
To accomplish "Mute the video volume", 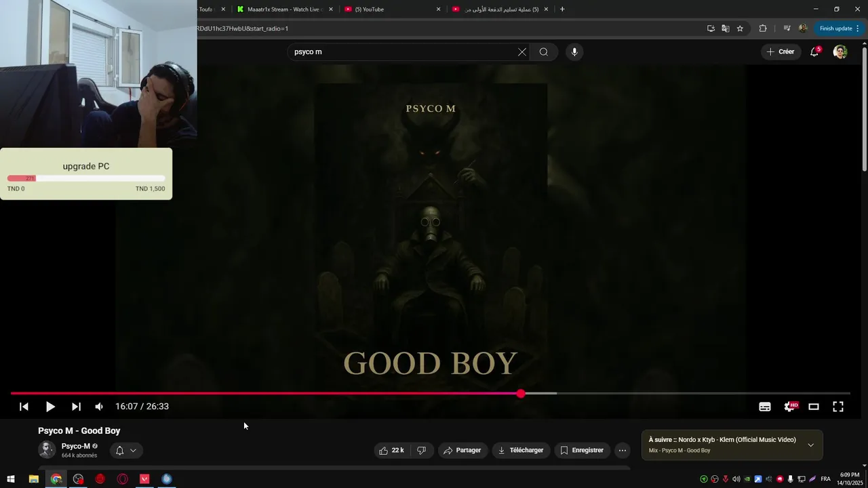I will pyautogui.click(x=99, y=407).
